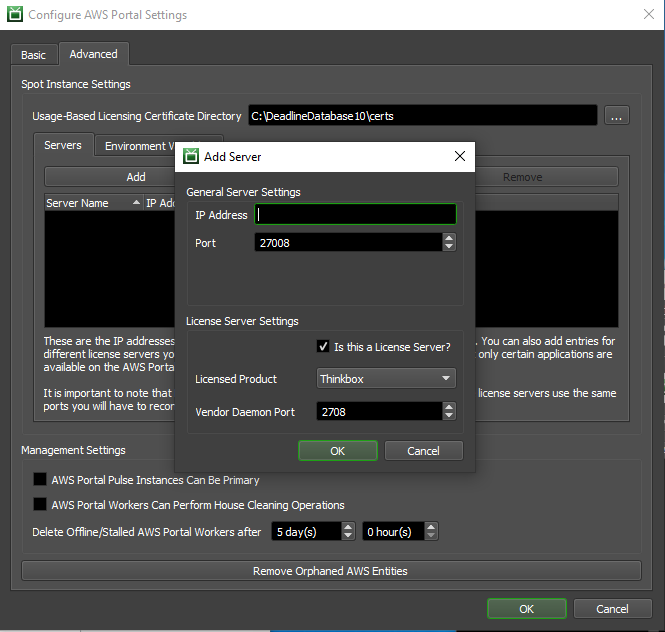
Task: Decrease the Port value using down arrow
Action: click(449, 246)
